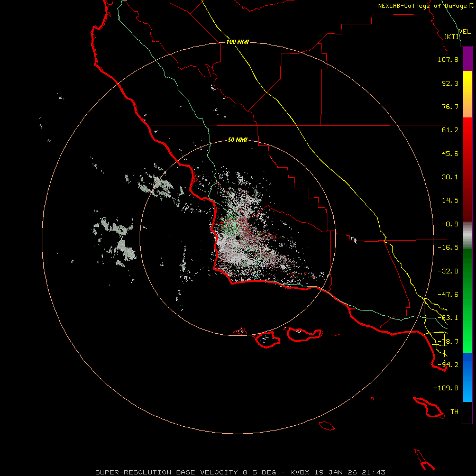Click the [KT] units label

point(452,36)
